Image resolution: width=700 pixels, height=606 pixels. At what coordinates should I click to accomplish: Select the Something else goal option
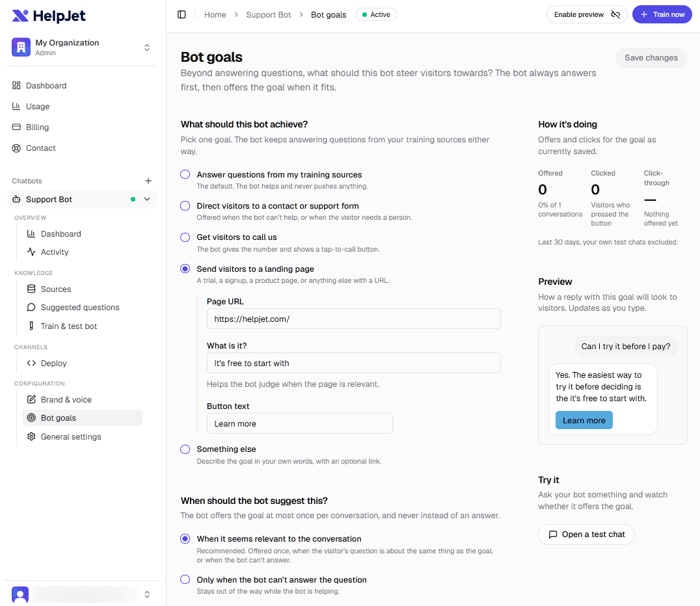coord(185,449)
